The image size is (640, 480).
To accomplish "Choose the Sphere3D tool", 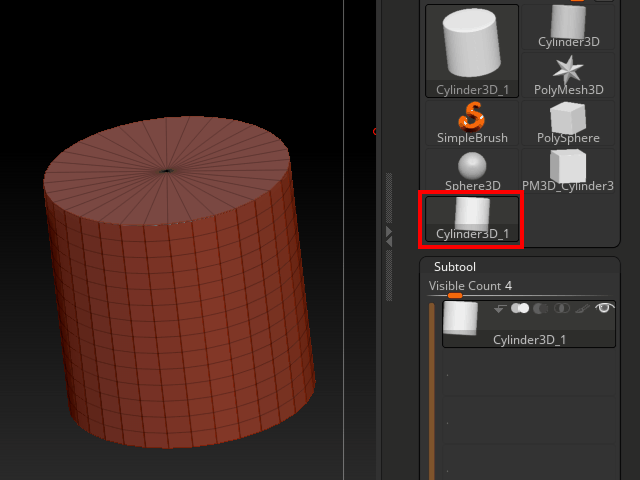I will pyautogui.click(x=472, y=170).
